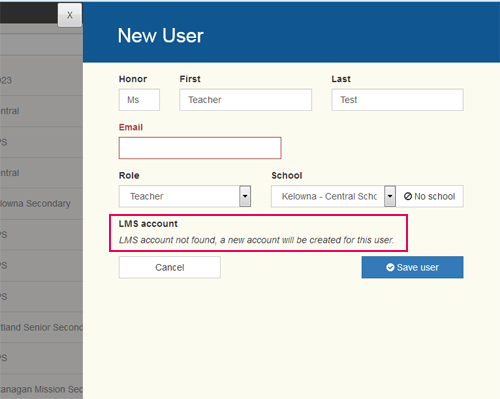Click the checkmark icon on Save user
The width and height of the screenshot is (500, 399).
(x=390, y=267)
